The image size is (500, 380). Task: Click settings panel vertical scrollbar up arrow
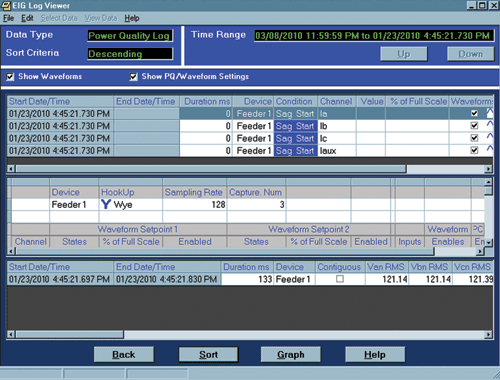tap(488, 182)
